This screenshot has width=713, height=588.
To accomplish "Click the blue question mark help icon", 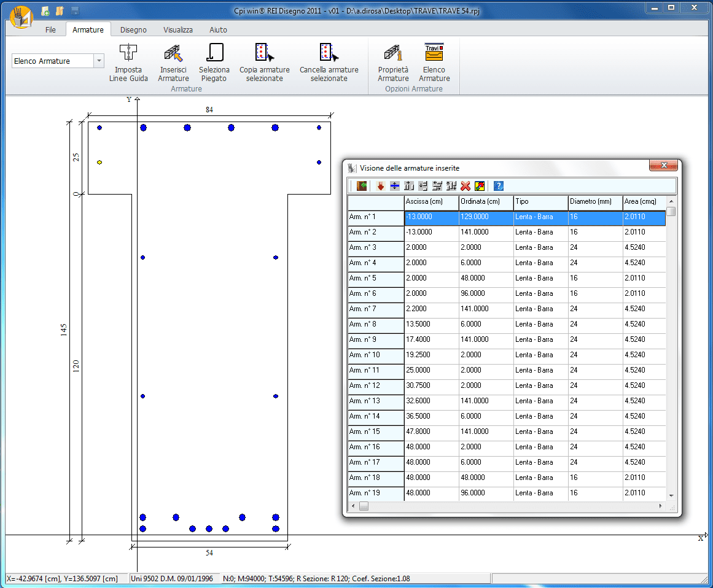I will coord(499,186).
